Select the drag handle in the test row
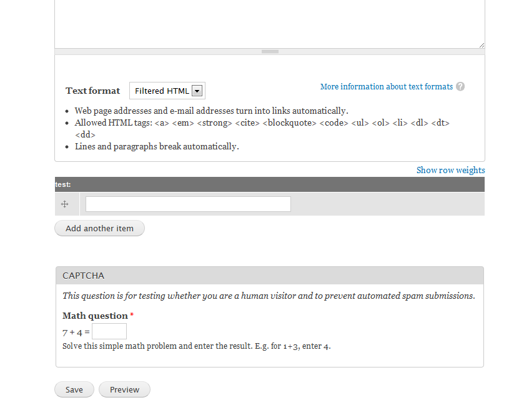Image resolution: width=514 pixels, height=420 pixels. click(x=64, y=204)
